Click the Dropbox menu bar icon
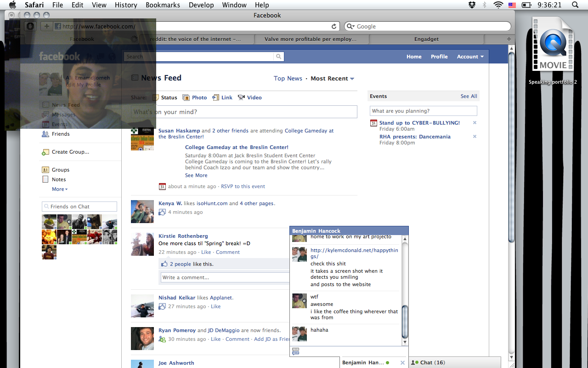Screen dimensions: 588x368 [472, 5]
